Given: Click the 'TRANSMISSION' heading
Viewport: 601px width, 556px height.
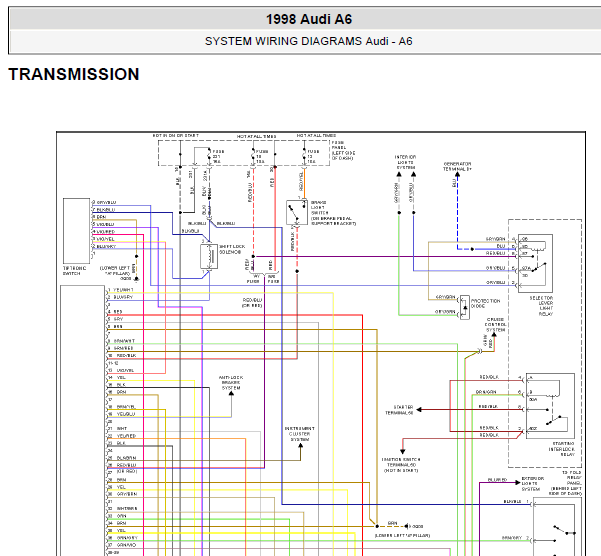Looking at the screenshot, I should click(x=74, y=74).
